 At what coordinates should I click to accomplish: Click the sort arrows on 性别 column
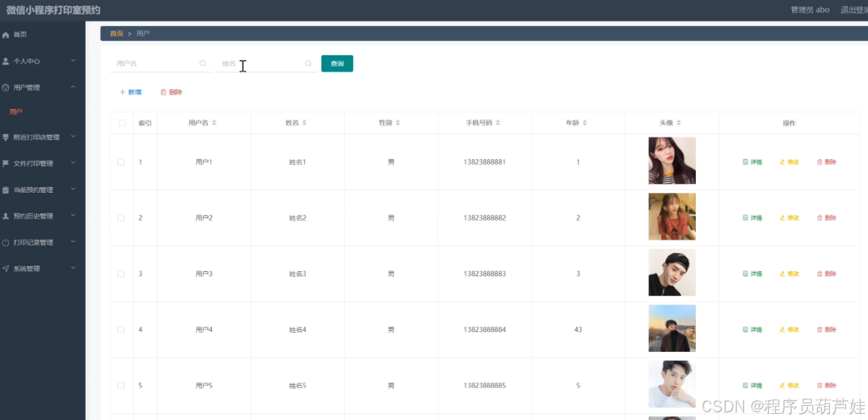[x=398, y=123]
